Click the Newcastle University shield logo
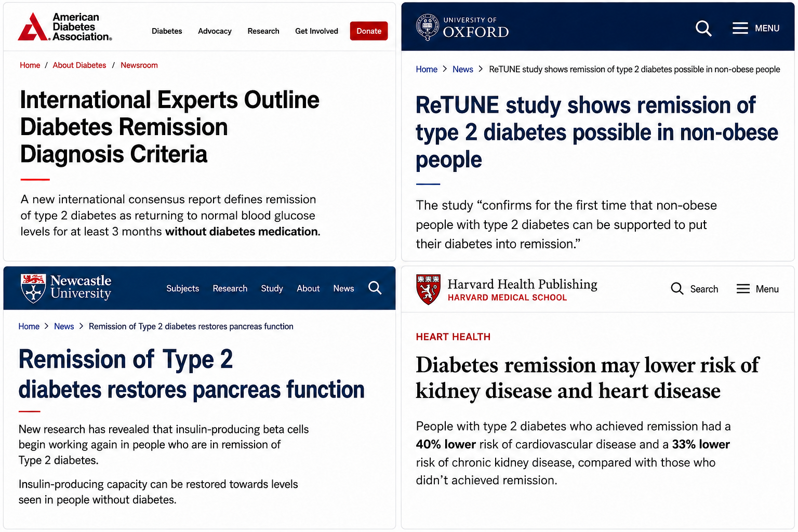This screenshot has width=798, height=532. [x=33, y=288]
